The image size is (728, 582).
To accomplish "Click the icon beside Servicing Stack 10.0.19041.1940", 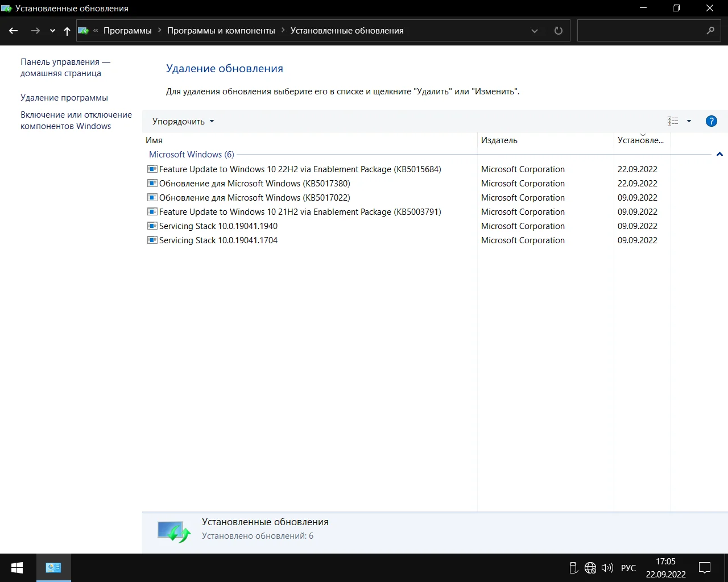I will [152, 226].
